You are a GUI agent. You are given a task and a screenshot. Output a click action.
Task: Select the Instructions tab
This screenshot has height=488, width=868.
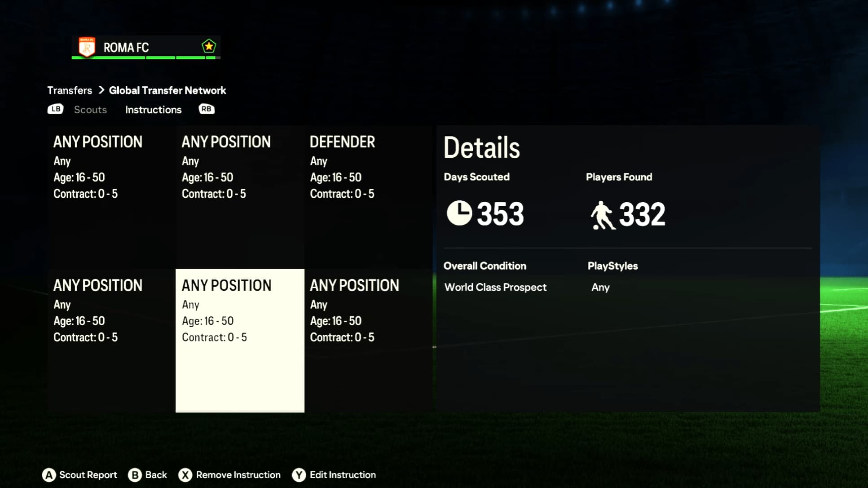[x=153, y=109]
